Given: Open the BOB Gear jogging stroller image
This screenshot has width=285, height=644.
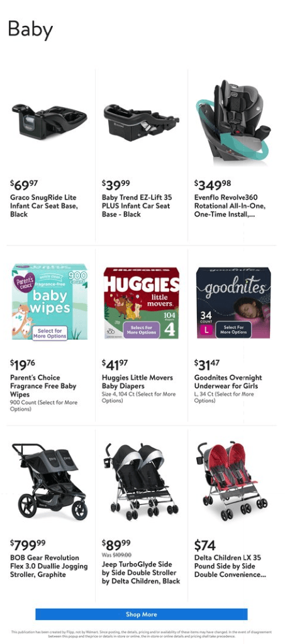Looking at the screenshot, I should coord(49,482).
